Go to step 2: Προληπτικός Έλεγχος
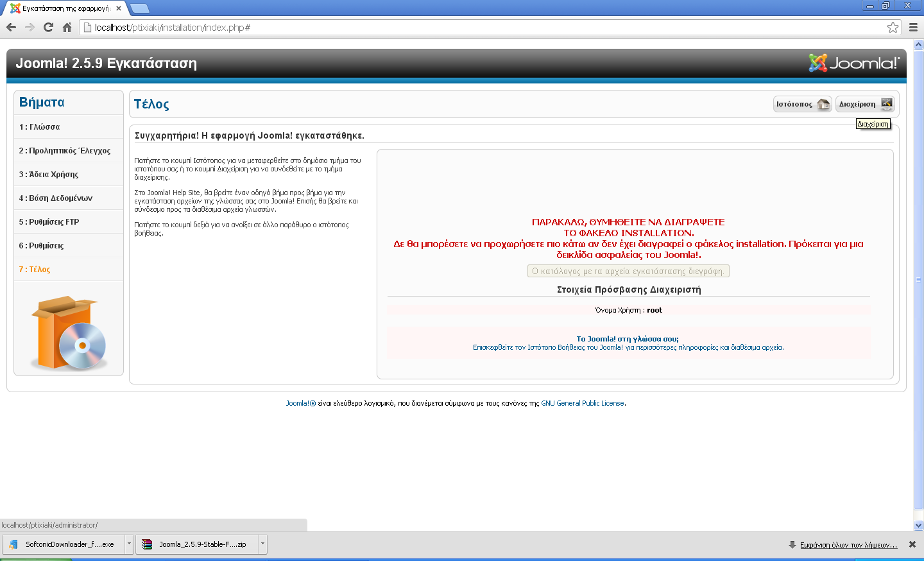 pyautogui.click(x=69, y=151)
